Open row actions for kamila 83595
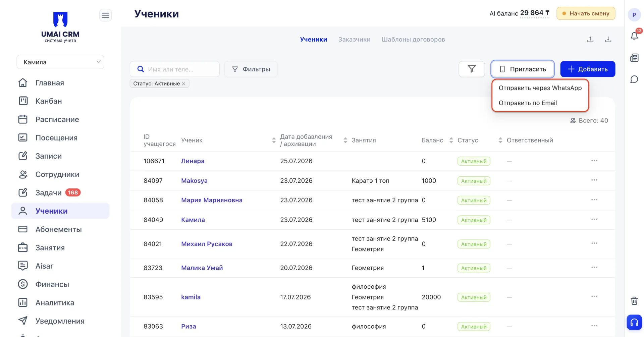Image resolution: width=644 pixels, height=337 pixels. click(594, 296)
